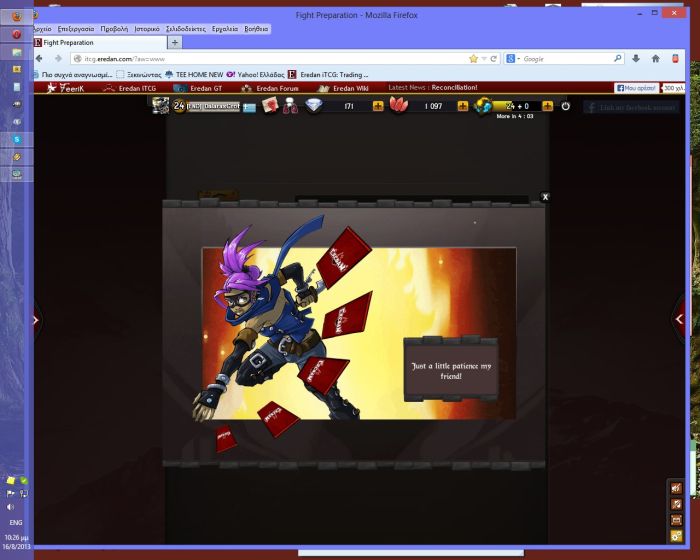
Task: Open the Βοήθεια menu
Action: pos(256,29)
